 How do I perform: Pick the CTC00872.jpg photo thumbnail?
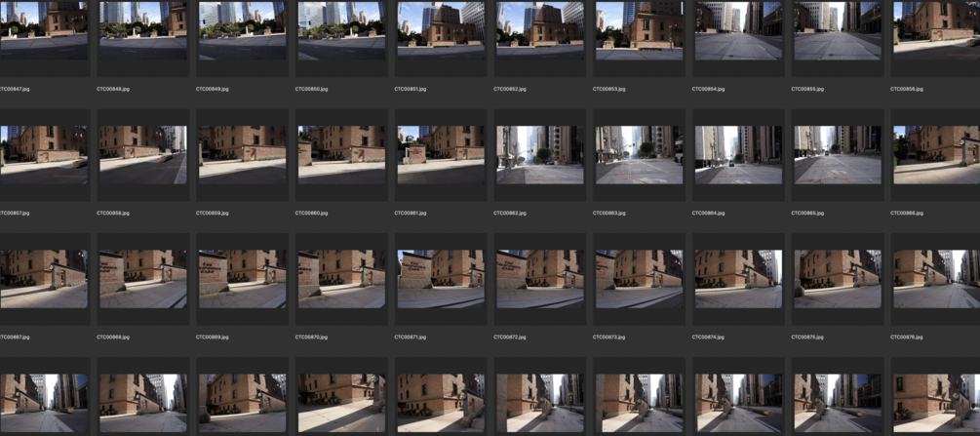pyautogui.click(x=540, y=279)
